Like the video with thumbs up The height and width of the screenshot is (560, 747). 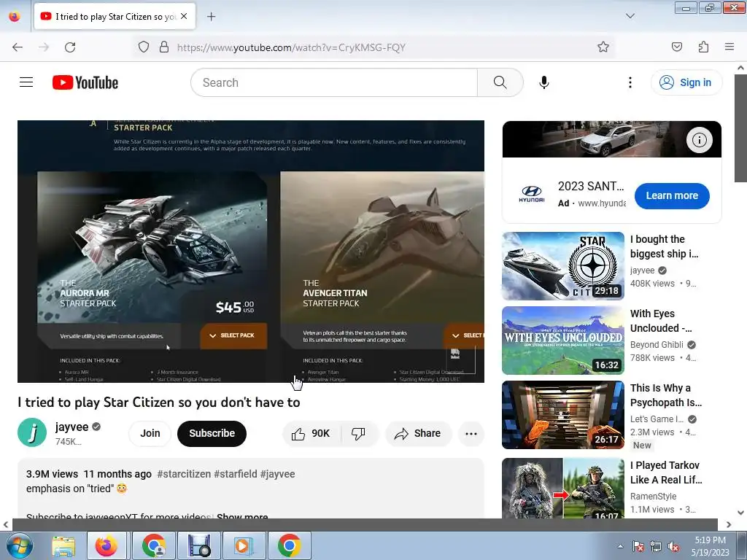pyautogui.click(x=311, y=433)
